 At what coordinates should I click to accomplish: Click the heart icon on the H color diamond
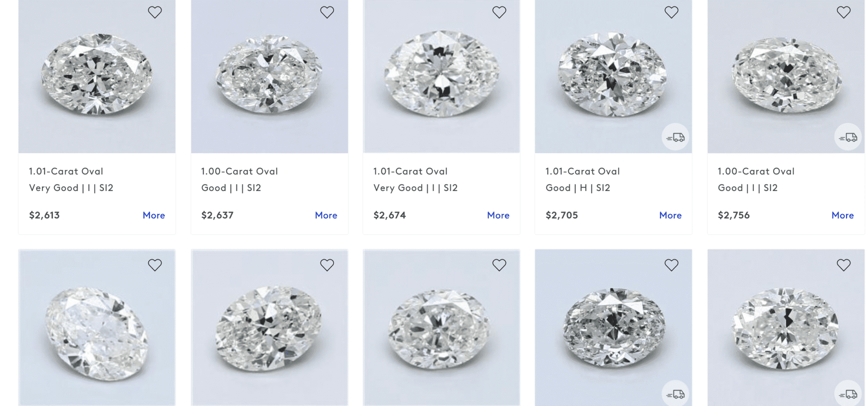pyautogui.click(x=671, y=12)
